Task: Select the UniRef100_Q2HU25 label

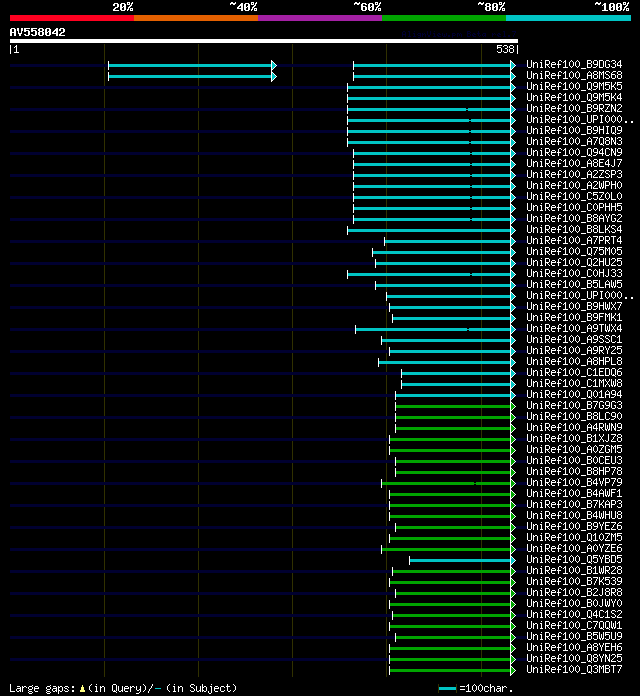Action: point(574,262)
